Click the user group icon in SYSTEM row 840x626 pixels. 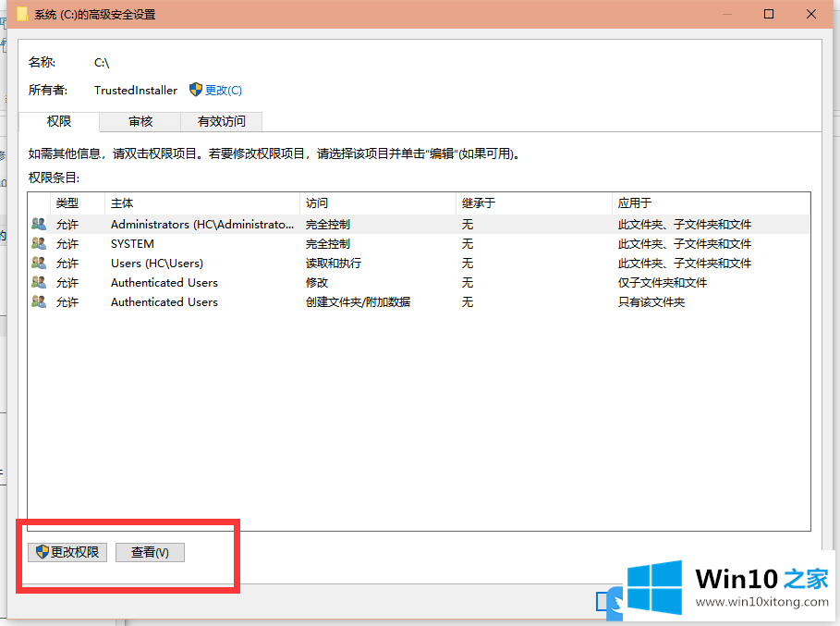pos(39,243)
